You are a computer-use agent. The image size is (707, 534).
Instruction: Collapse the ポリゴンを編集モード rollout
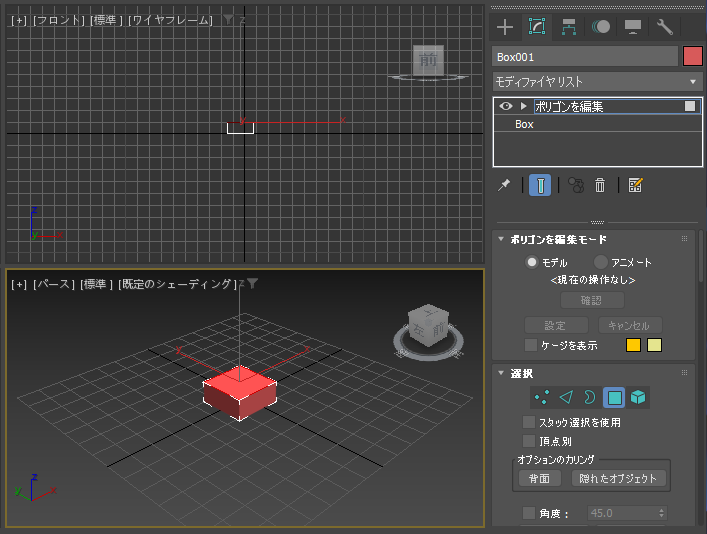pos(500,239)
